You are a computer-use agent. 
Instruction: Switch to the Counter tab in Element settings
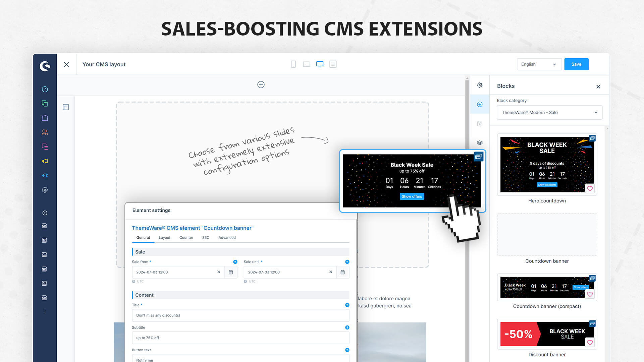pos(186,237)
